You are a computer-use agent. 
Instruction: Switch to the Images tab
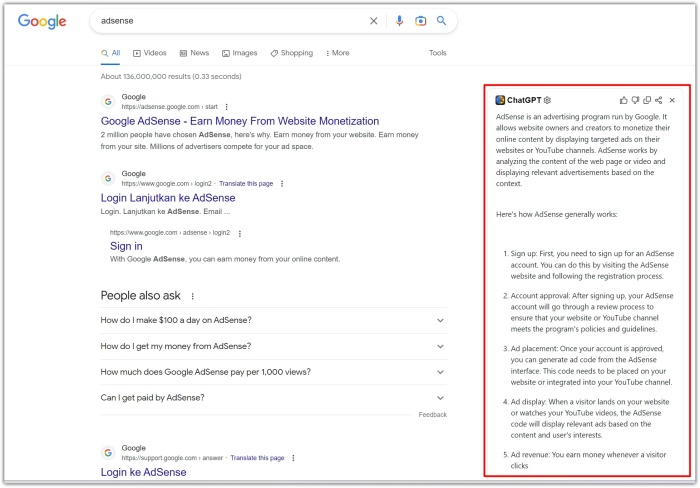tap(240, 53)
